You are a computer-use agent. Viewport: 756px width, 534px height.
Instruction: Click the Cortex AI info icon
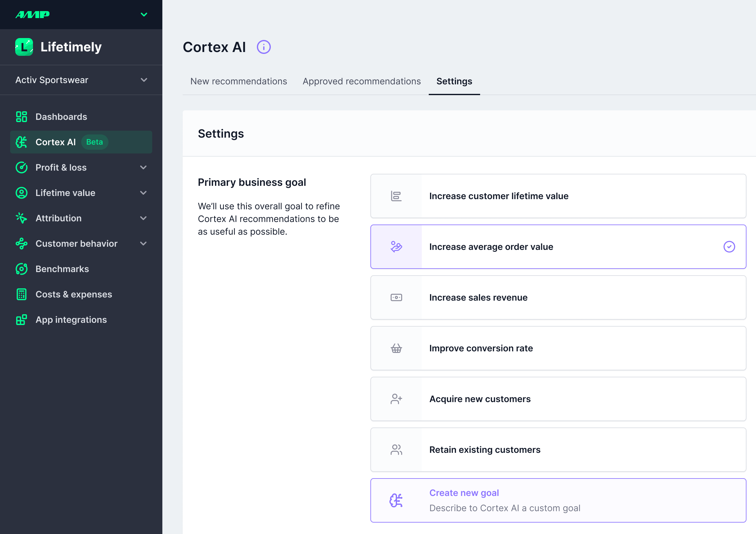(x=264, y=47)
